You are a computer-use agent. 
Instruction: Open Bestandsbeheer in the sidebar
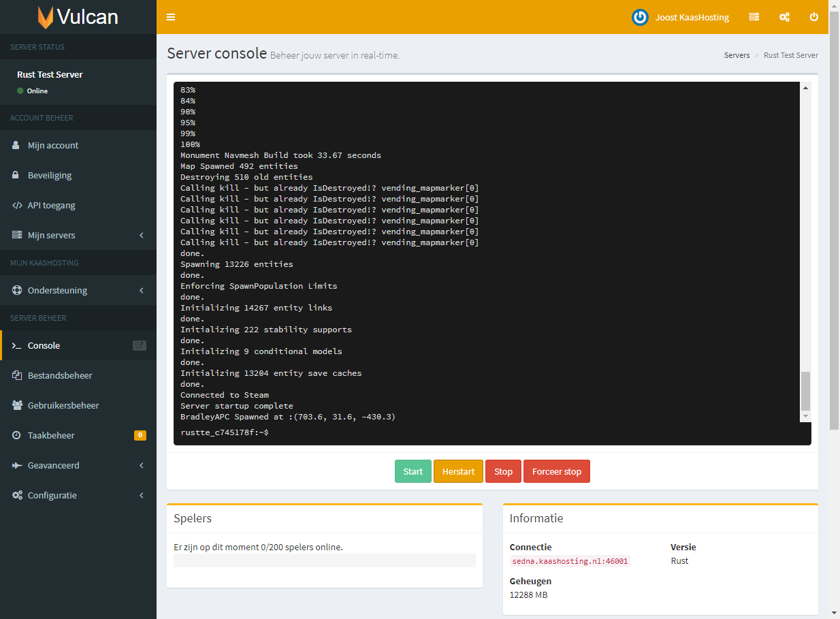(x=60, y=375)
